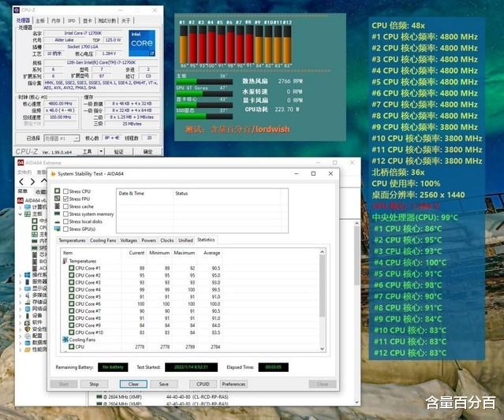Viewport: 504px width, 420px height.
Task: Click the Average column header
Action: [211, 253]
